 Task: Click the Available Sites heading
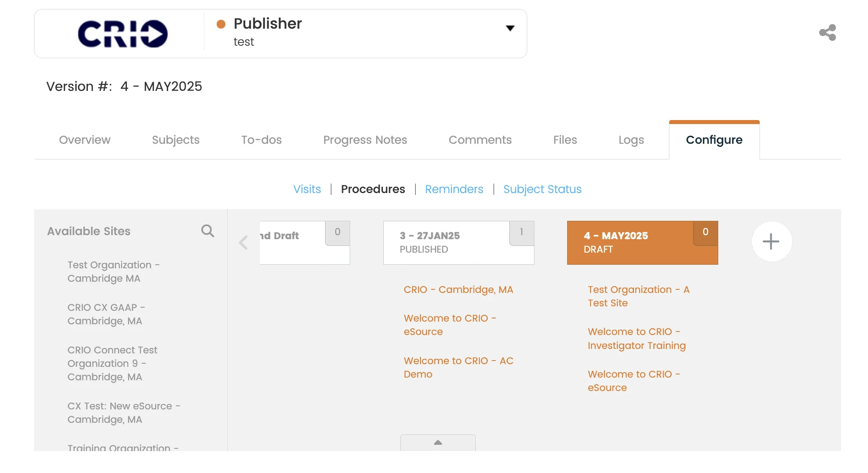click(x=89, y=231)
